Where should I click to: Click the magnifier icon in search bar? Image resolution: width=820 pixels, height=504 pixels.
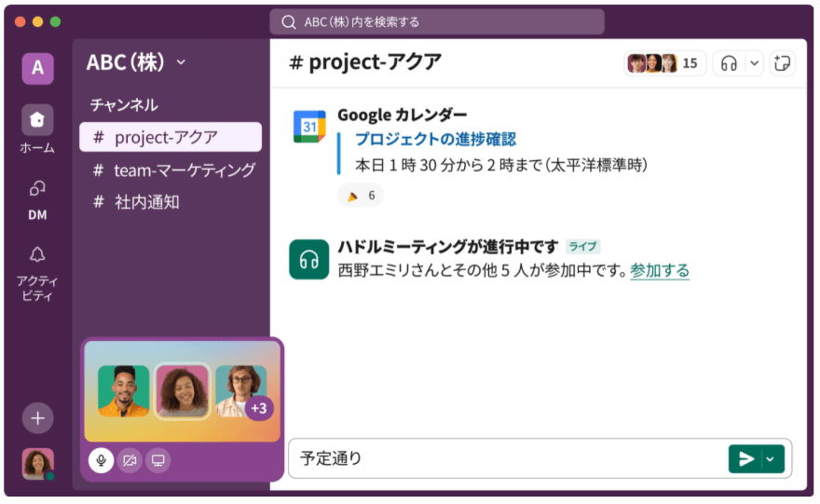[x=288, y=22]
